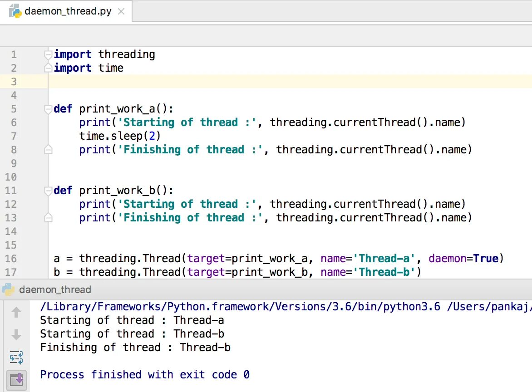
Task: Click the 'Thread-b' string on line 17
Action: click(x=384, y=272)
